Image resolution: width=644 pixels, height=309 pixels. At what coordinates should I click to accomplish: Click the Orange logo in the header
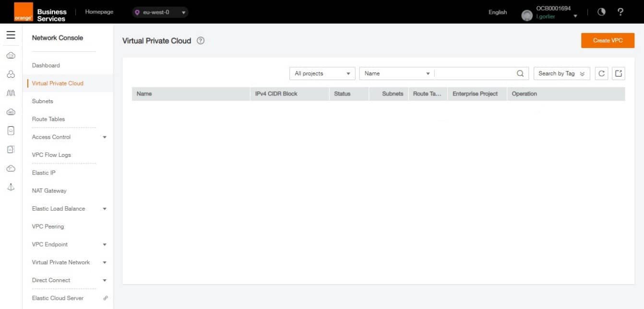click(x=24, y=12)
